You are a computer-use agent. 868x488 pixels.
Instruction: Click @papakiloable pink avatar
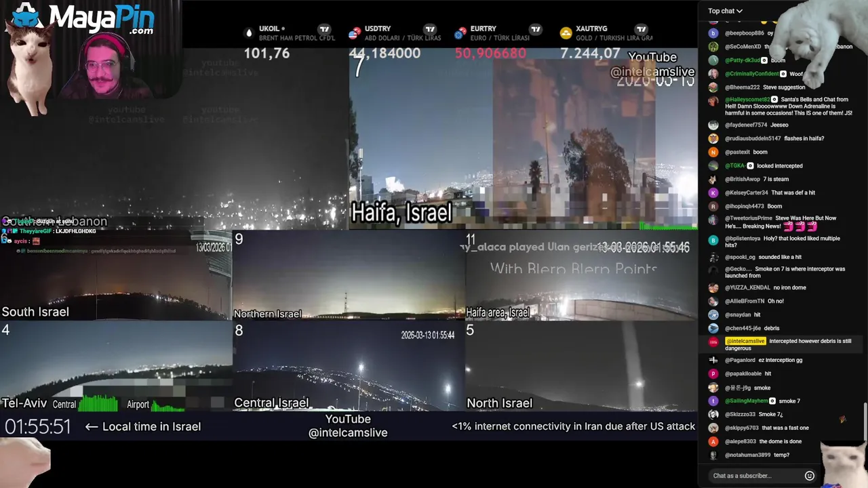click(x=713, y=373)
